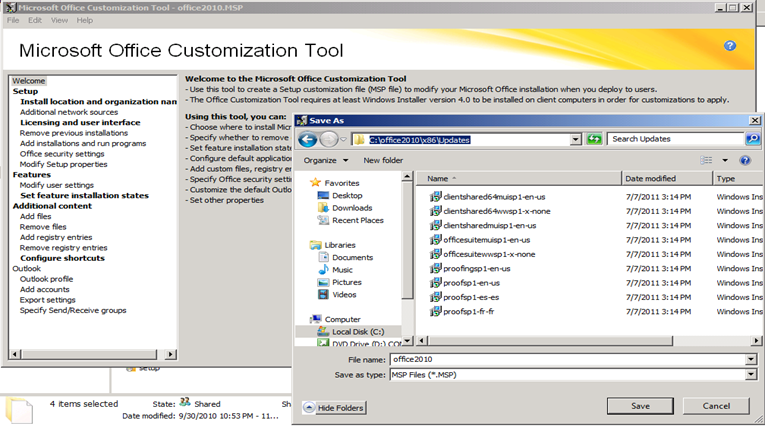Select Outlook profile in the tree
The width and height of the screenshot is (765, 427).
[46, 279]
